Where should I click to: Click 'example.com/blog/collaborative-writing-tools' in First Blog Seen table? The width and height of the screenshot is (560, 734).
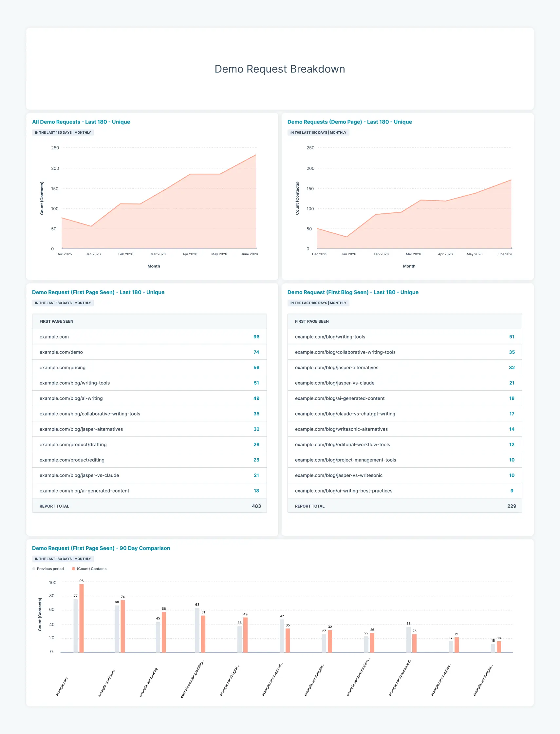tap(345, 352)
